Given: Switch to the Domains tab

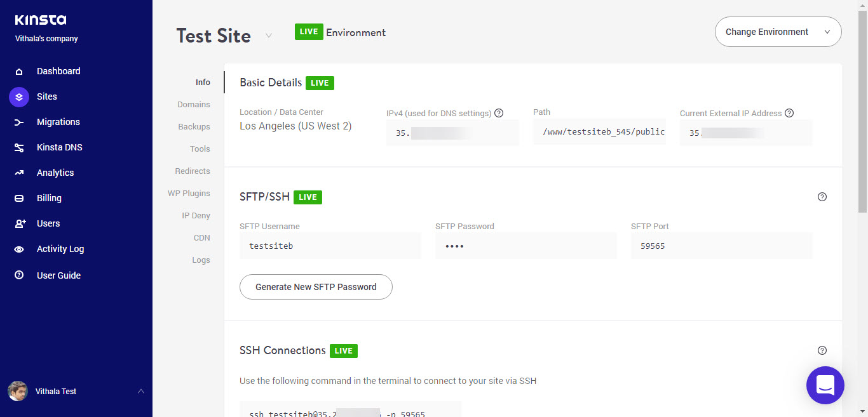Looking at the screenshot, I should point(194,105).
